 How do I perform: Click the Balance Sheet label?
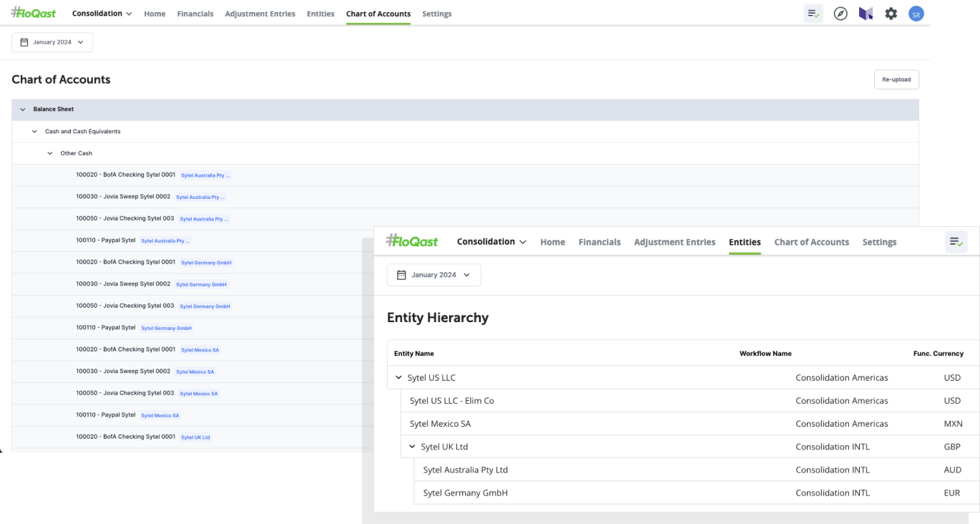click(54, 110)
